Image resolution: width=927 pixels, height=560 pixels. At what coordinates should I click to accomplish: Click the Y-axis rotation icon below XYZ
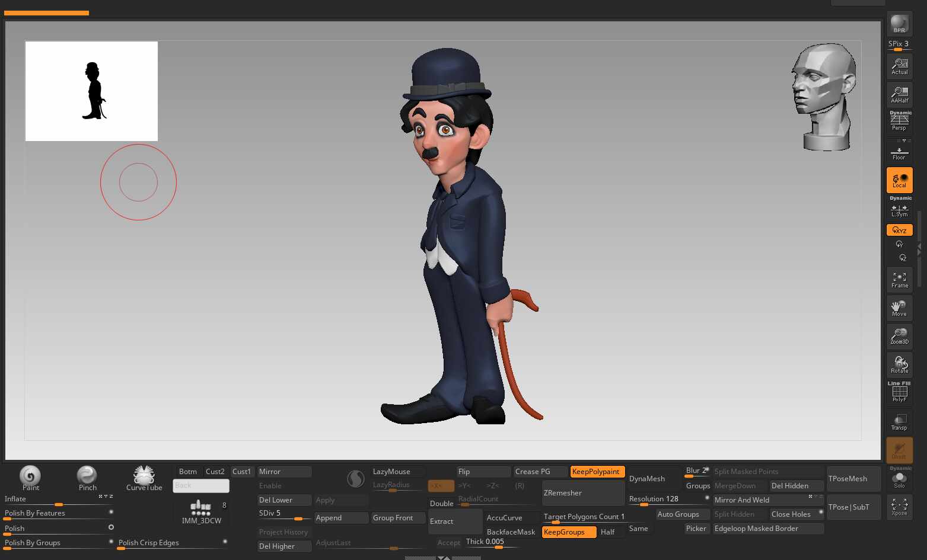point(899,244)
